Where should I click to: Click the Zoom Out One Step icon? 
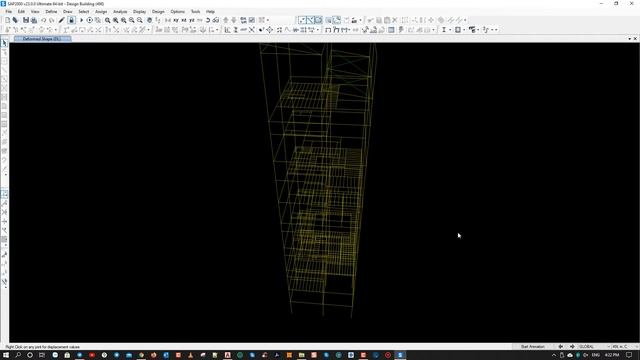point(140,20)
